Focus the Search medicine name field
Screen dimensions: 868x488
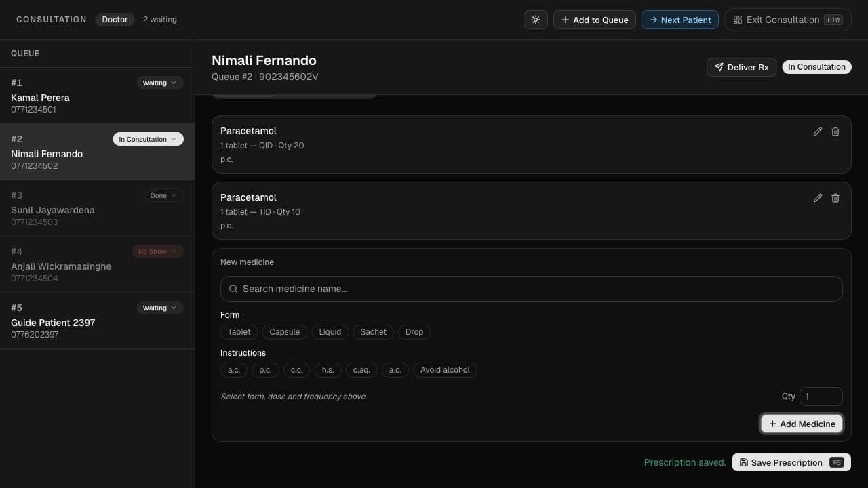coord(532,289)
